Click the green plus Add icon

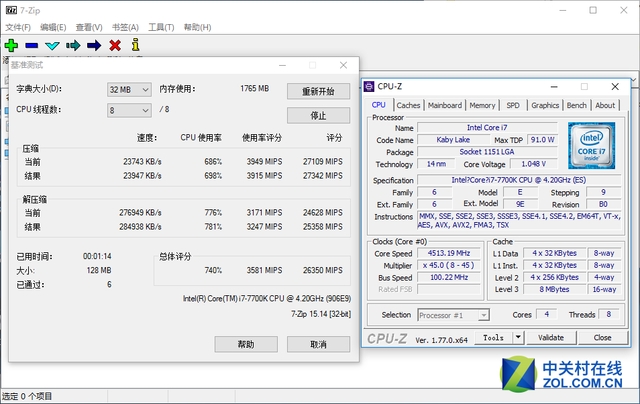(x=11, y=45)
